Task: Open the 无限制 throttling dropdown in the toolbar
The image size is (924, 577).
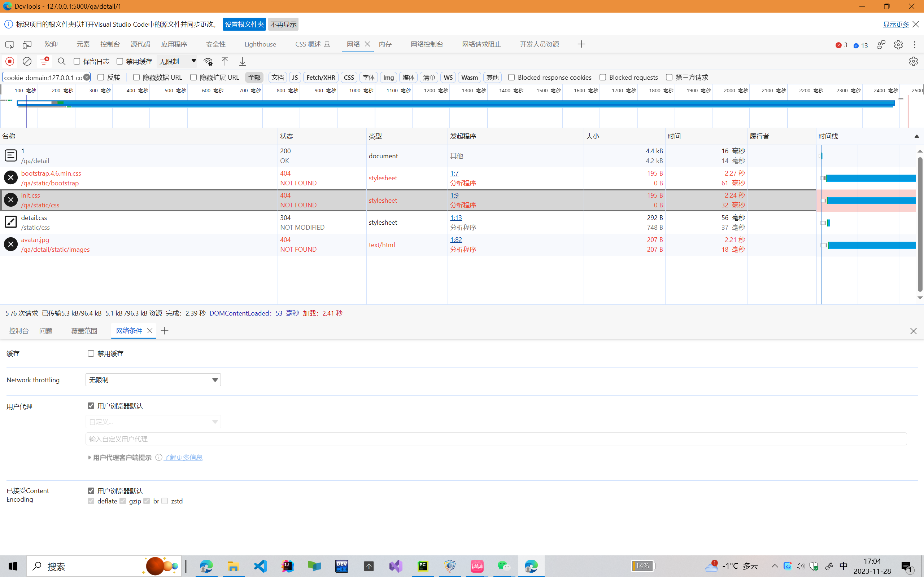Action: point(178,61)
